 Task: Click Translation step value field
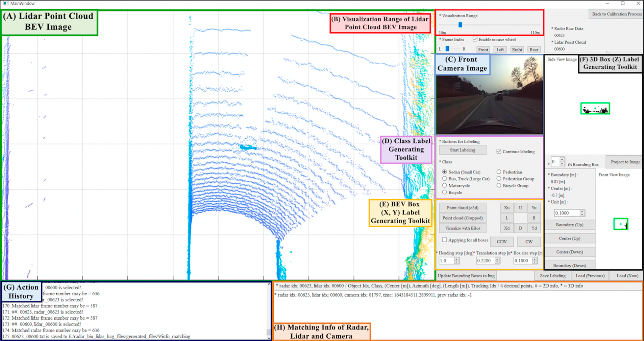point(486,260)
